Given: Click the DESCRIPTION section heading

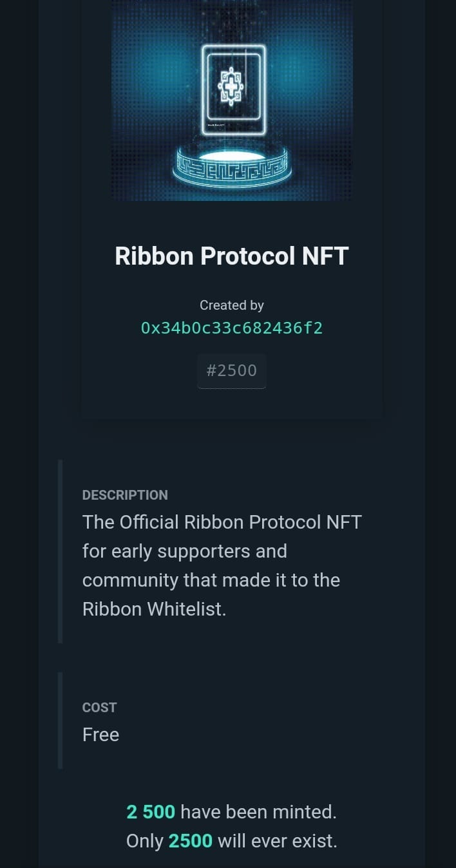Looking at the screenshot, I should [x=125, y=495].
